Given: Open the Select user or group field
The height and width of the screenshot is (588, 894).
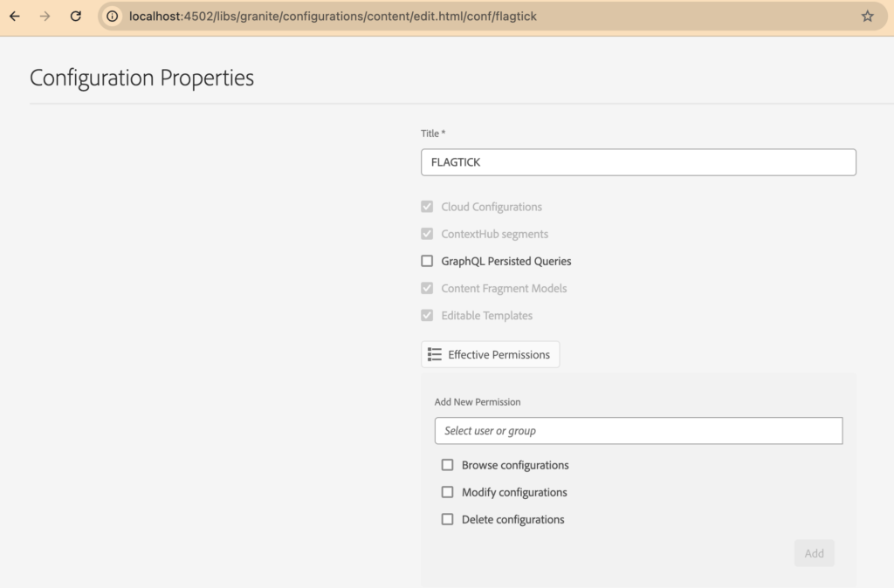Looking at the screenshot, I should coord(637,431).
